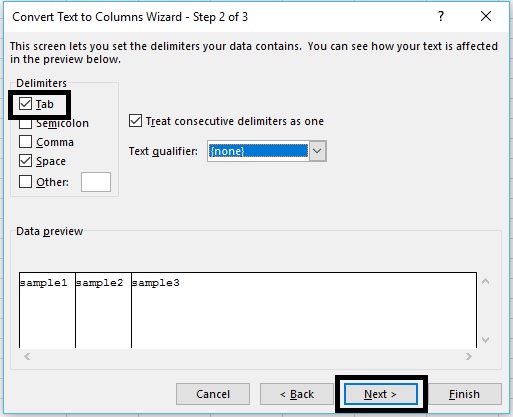Toggle Treat consecutive delimiters as one
The height and width of the screenshot is (417, 513).
tap(135, 121)
